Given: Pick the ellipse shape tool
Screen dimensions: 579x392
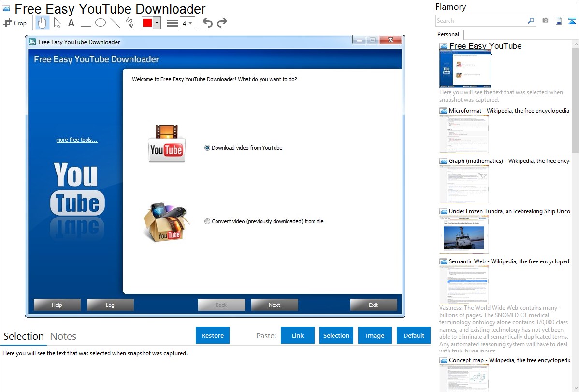Looking at the screenshot, I should click(x=101, y=23).
